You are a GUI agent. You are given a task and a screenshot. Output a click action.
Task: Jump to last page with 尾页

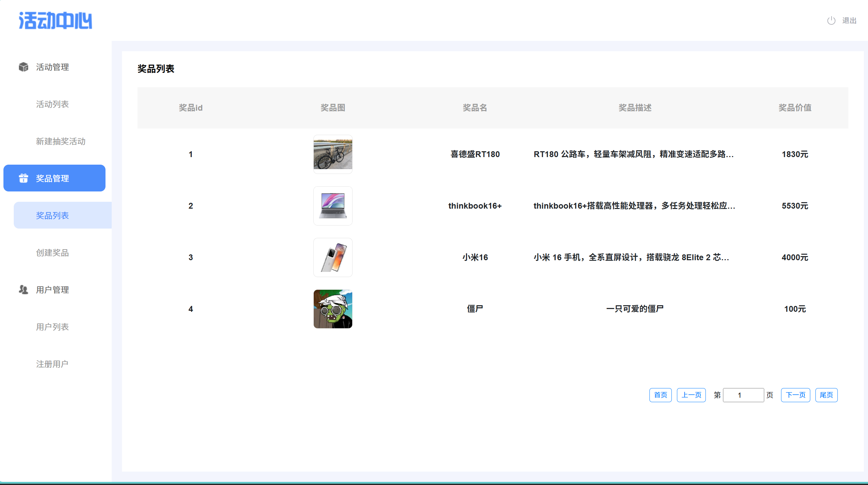click(x=826, y=395)
